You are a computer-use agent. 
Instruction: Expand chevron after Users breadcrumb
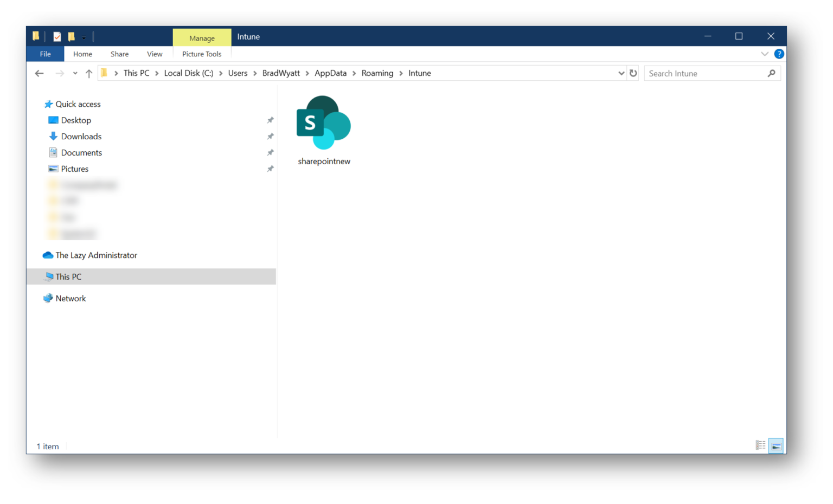[255, 73]
